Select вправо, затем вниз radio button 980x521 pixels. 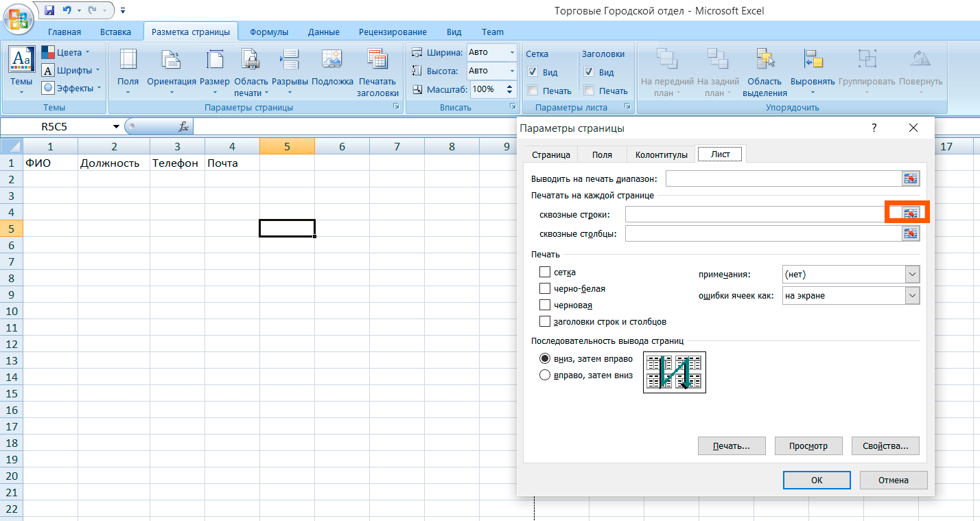(x=545, y=375)
